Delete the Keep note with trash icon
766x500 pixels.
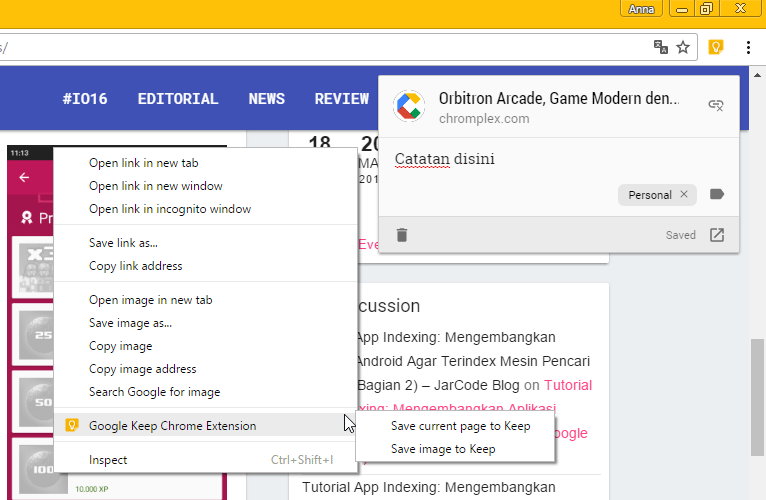point(402,235)
